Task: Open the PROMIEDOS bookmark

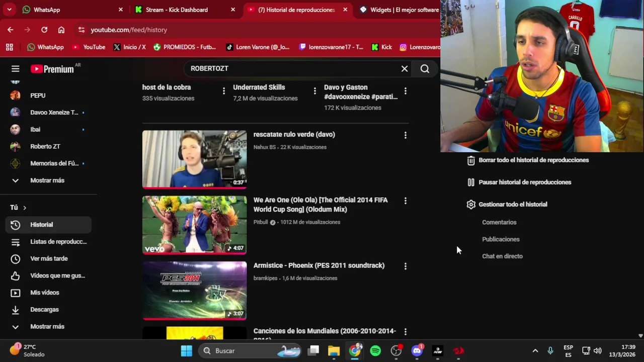Action: tap(185, 47)
